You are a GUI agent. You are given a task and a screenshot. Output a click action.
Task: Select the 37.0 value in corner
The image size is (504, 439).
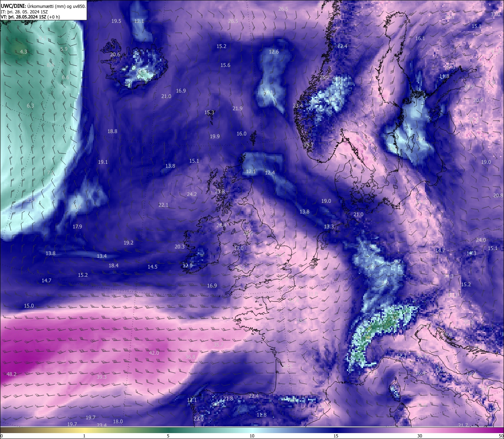coord(495,15)
